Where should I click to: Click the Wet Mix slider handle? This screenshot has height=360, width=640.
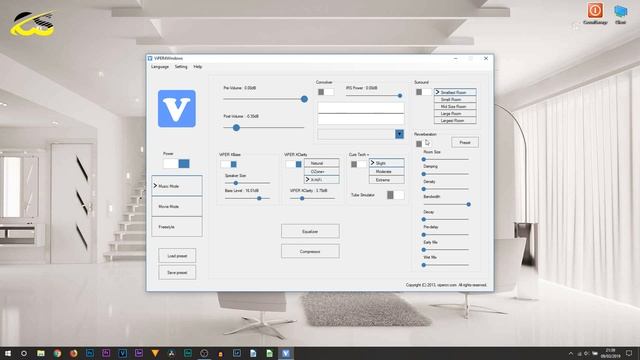click(424, 265)
